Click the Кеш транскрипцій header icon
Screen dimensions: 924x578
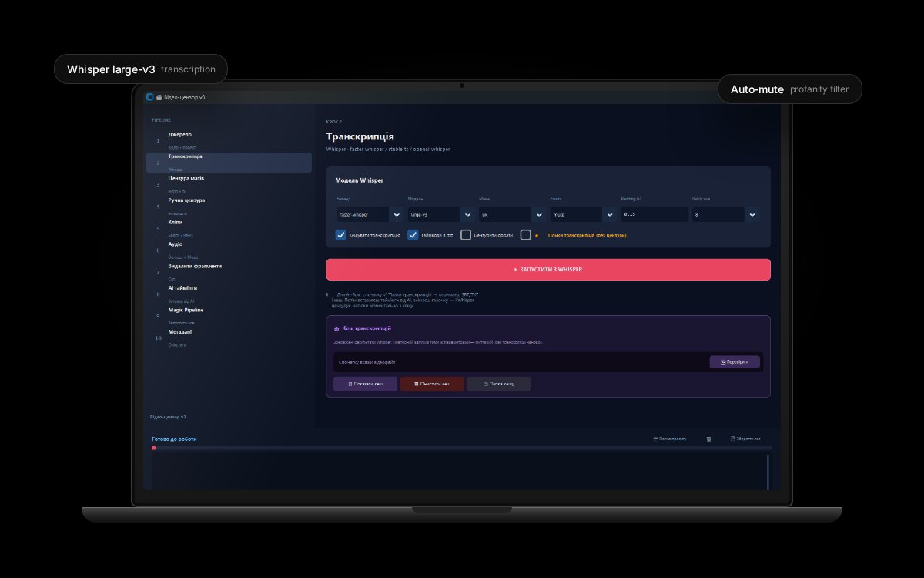(336, 328)
